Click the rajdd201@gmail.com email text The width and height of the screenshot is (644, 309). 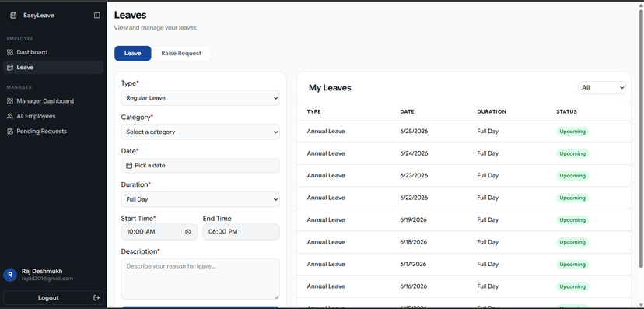(x=47, y=279)
